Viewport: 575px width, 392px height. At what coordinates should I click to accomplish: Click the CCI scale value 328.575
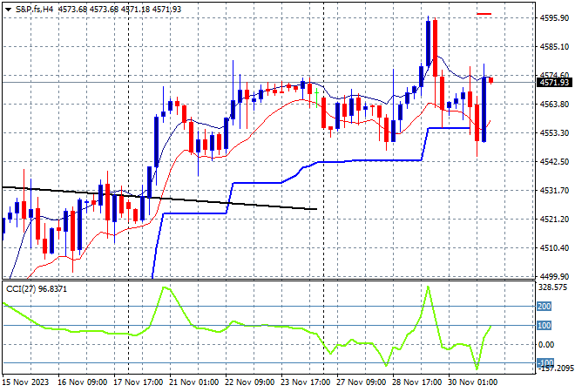(552, 287)
